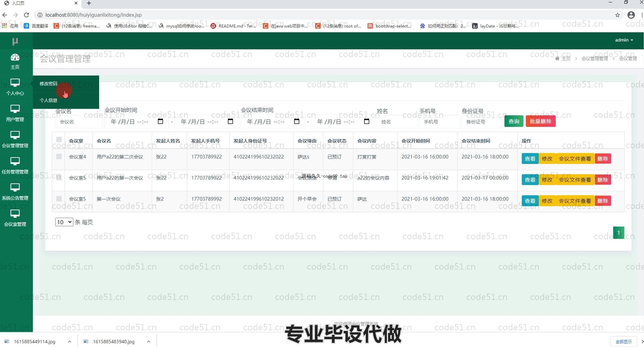The height and width of the screenshot is (347, 644).
Task: Expand download menu for 1615885483940.jpg
Action: tap(149, 341)
